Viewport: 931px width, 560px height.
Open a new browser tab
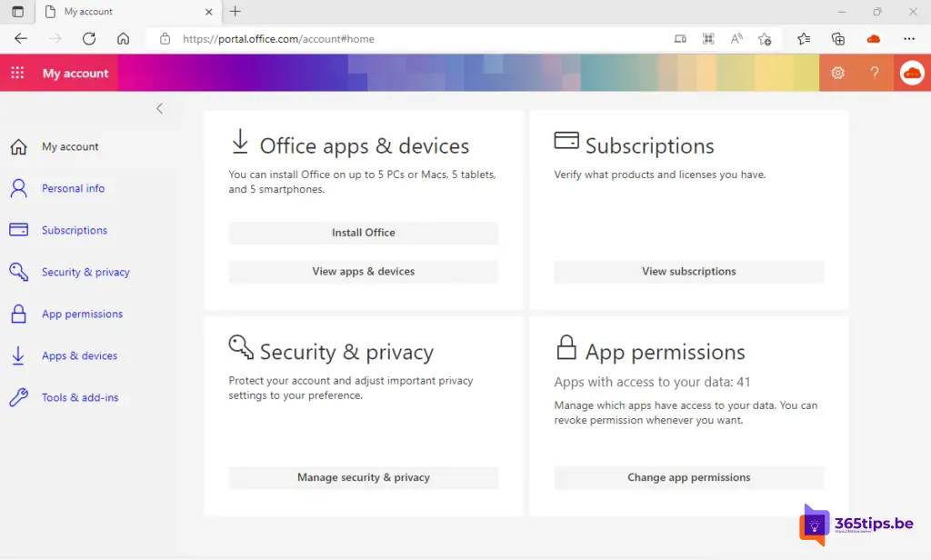(235, 12)
